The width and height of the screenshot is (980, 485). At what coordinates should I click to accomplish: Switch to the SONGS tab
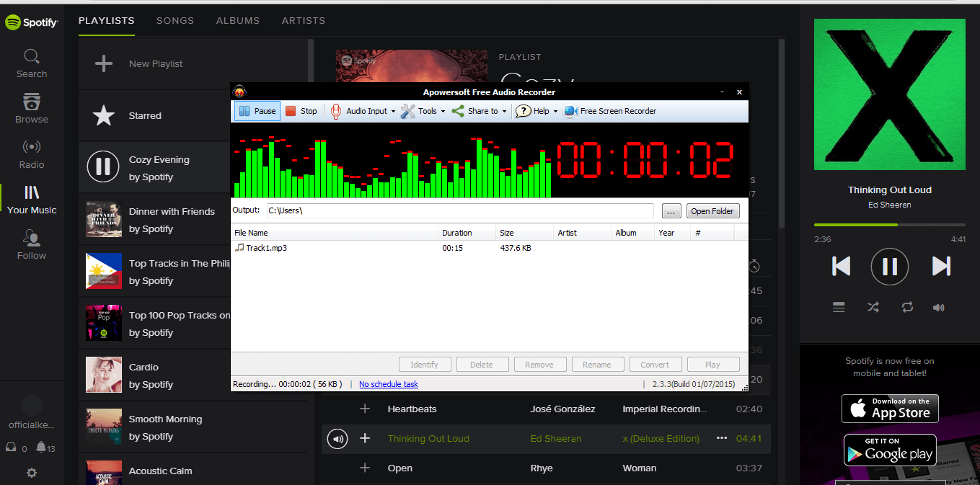pos(175,20)
